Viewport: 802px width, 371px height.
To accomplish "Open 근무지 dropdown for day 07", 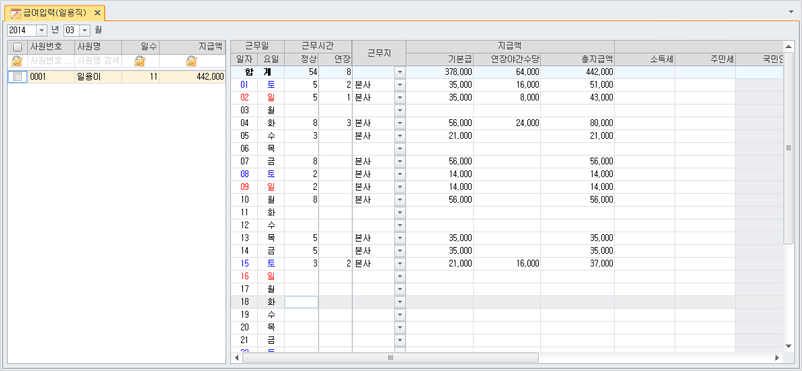I will point(400,162).
